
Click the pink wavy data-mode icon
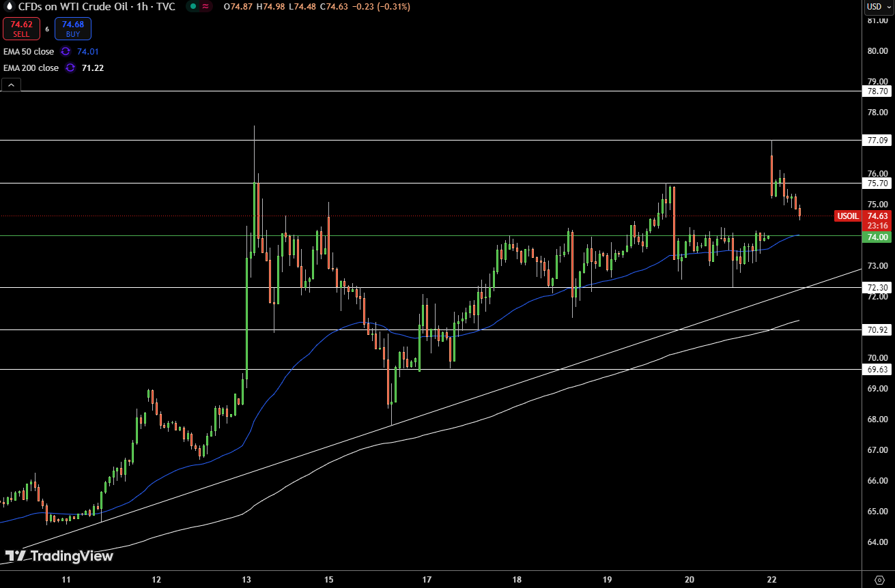point(205,6)
